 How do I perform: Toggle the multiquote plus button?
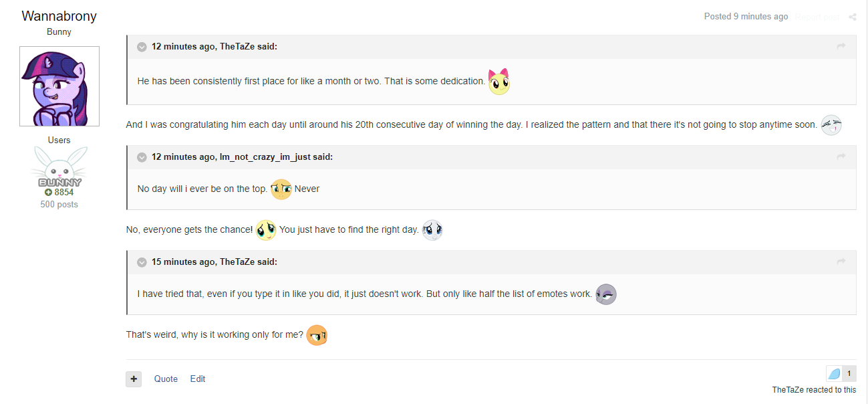(134, 379)
